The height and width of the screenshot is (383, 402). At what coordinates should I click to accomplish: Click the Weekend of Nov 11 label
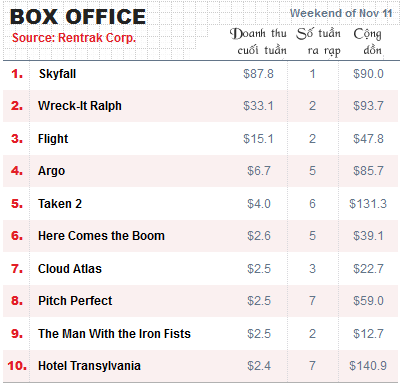[x=341, y=13]
